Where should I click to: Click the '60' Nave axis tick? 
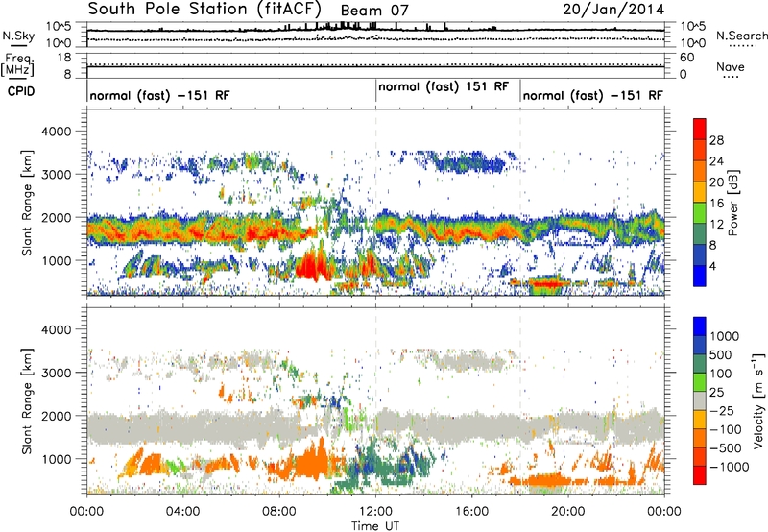[686, 58]
